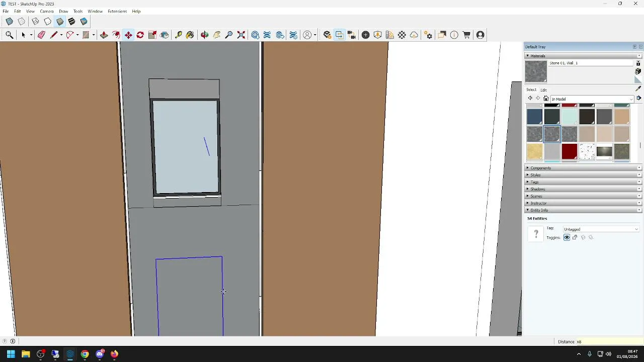The image size is (644, 362).
Task: Activate the Push/Pull tool
Action: [104, 35]
